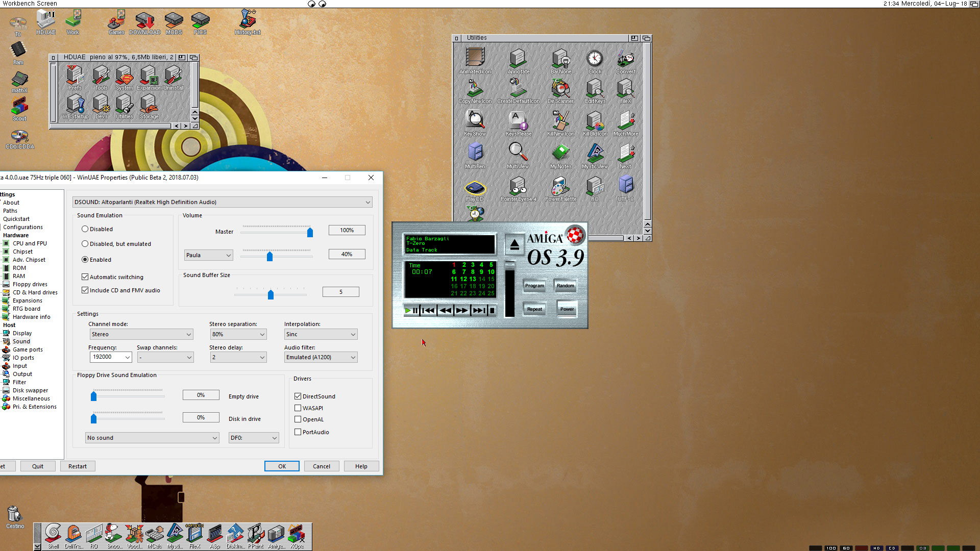Eject the CD in the player
The image size is (980, 551).
pyautogui.click(x=514, y=245)
